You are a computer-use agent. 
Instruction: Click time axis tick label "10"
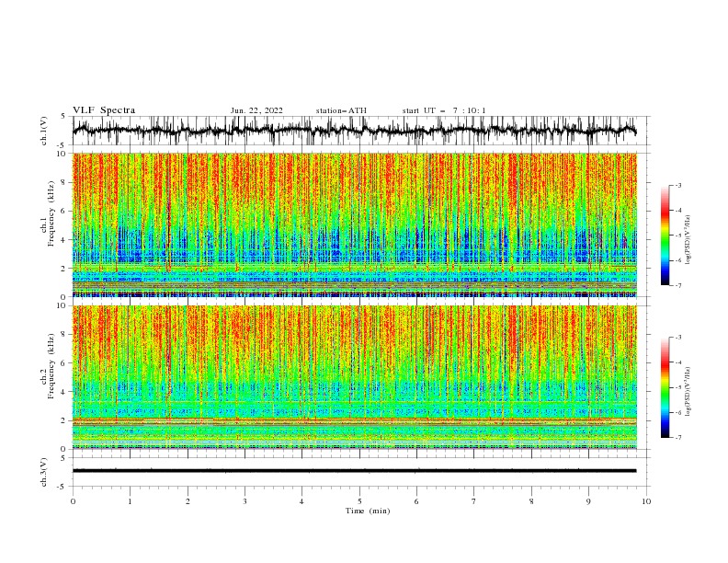tap(646, 501)
